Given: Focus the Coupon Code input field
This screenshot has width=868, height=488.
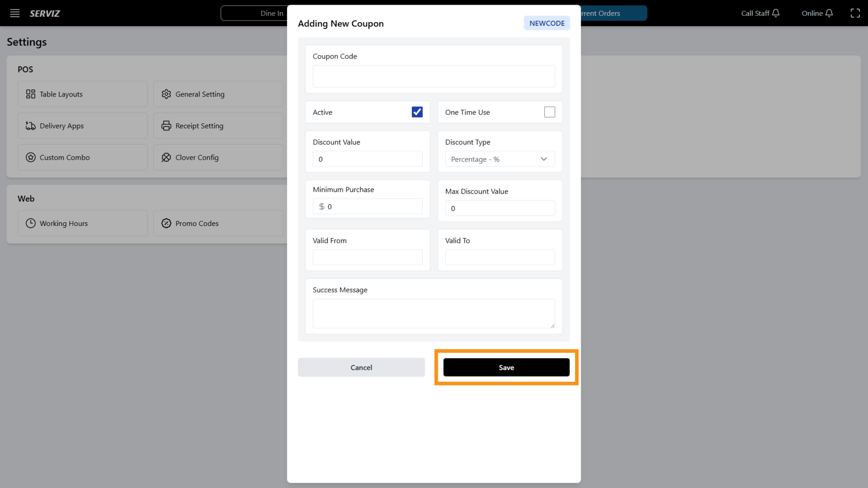Looking at the screenshot, I should pyautogui.click(x=434, y=76).
